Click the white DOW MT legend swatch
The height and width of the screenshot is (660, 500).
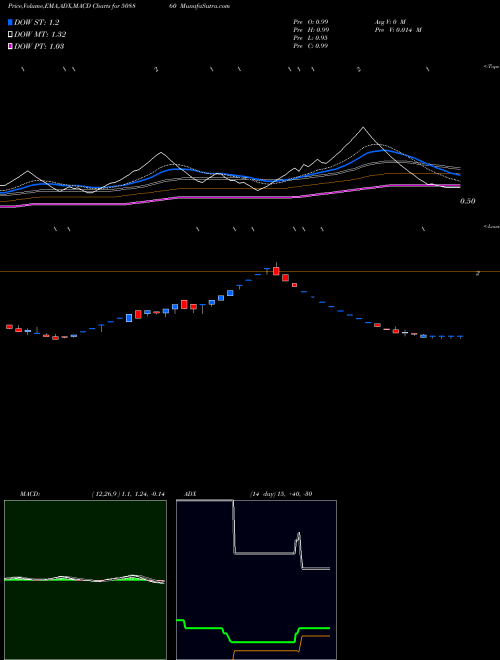tap(10, 35)
